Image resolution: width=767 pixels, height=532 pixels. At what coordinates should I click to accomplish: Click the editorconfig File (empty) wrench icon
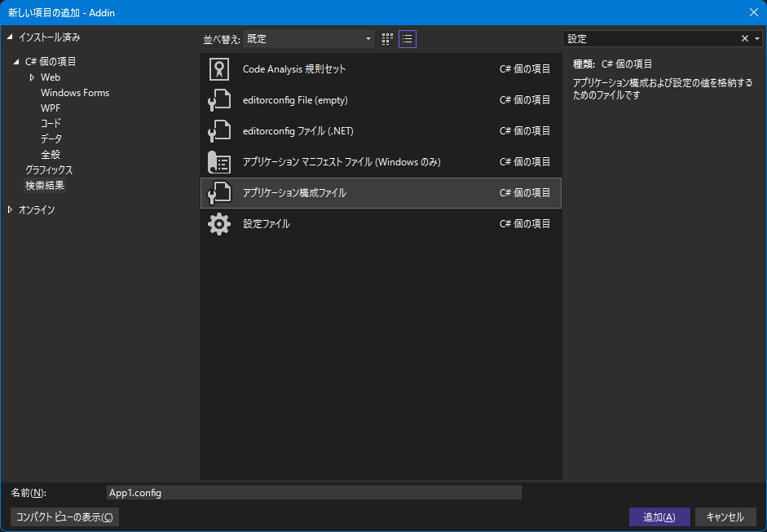pos(219,100)
